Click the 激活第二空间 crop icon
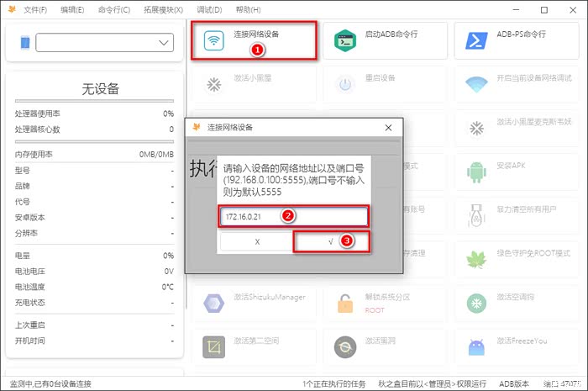The image size is (588, 391). click(x=213, y=347)
